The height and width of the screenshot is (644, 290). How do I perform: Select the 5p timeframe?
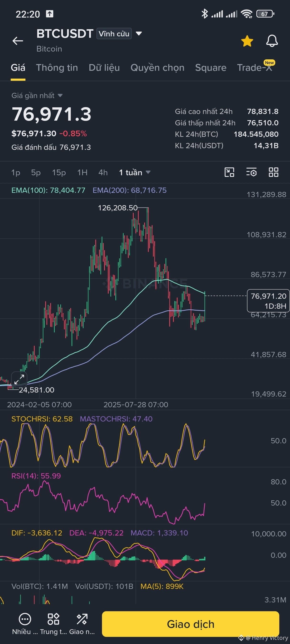[36, 172]
